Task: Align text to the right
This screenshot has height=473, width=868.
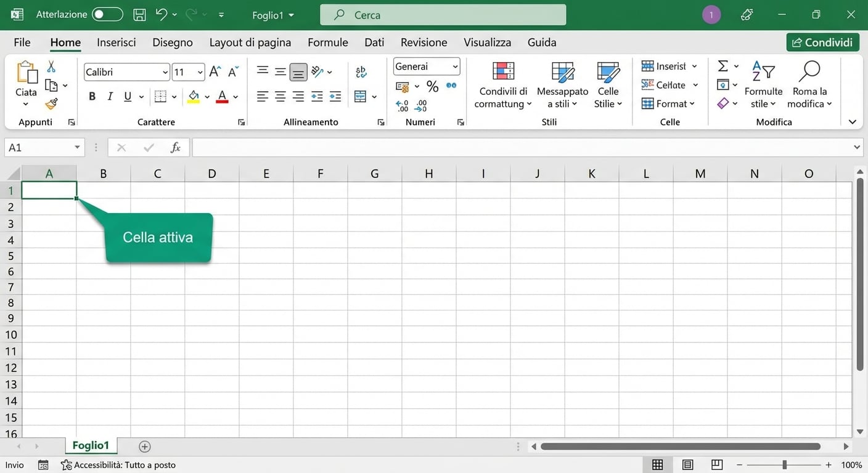Action: click(298, 97)
